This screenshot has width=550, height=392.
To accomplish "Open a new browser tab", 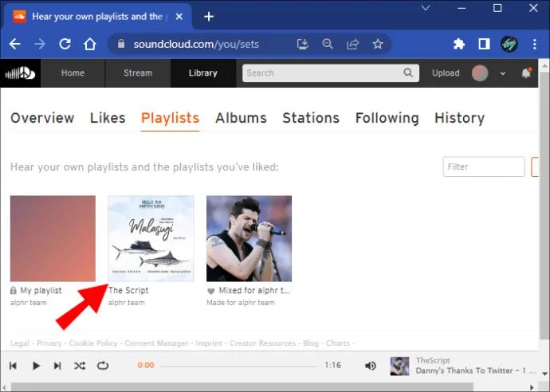I will tap(209, 17).
